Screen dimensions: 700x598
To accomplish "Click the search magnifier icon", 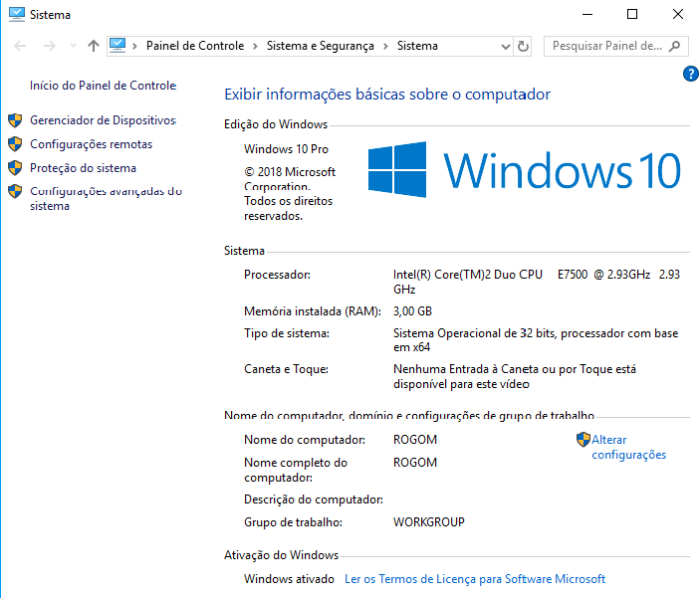I will (674, 46).
